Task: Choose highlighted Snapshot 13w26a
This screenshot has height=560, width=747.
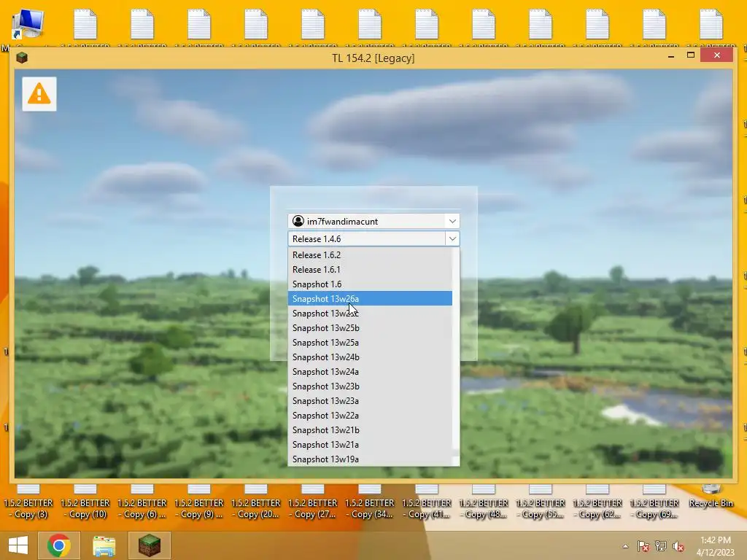Action: (370, 298)
